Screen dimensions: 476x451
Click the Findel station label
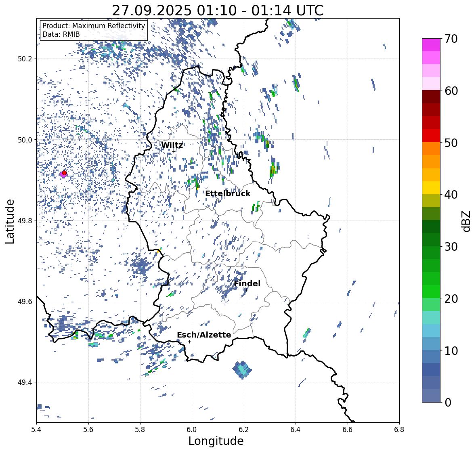(247, 283)
